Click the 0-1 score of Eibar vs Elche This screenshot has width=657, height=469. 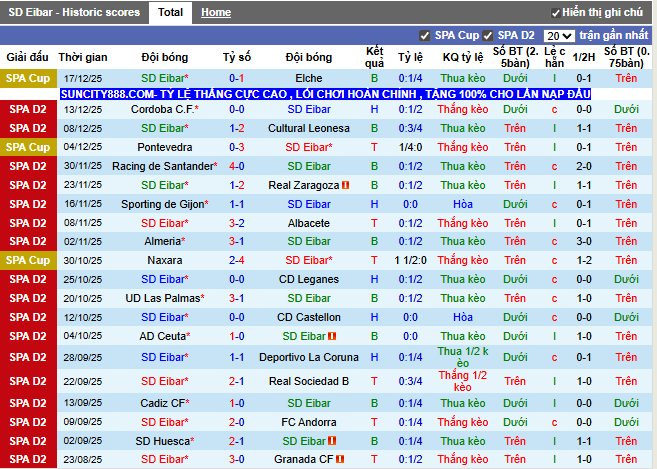click(x=237, y=78)
